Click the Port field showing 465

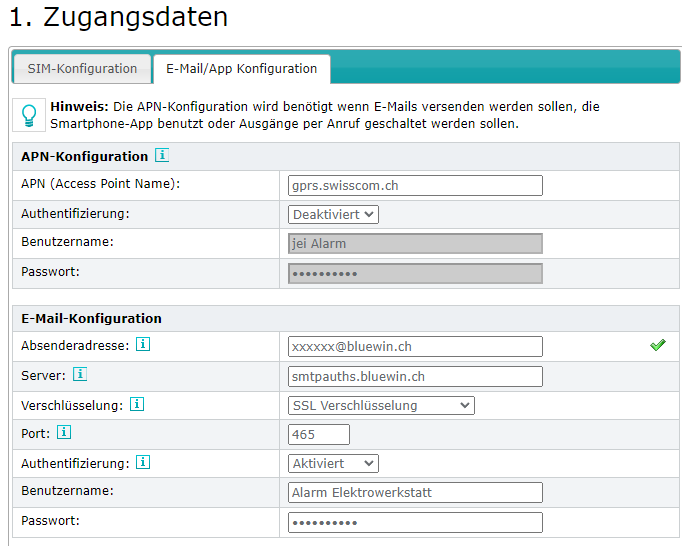(x=319, y=434)
